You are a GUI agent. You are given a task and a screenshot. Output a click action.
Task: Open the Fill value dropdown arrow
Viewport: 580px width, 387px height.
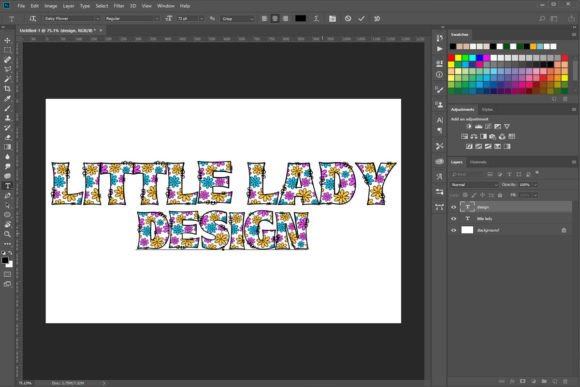(x=535, y=195)
